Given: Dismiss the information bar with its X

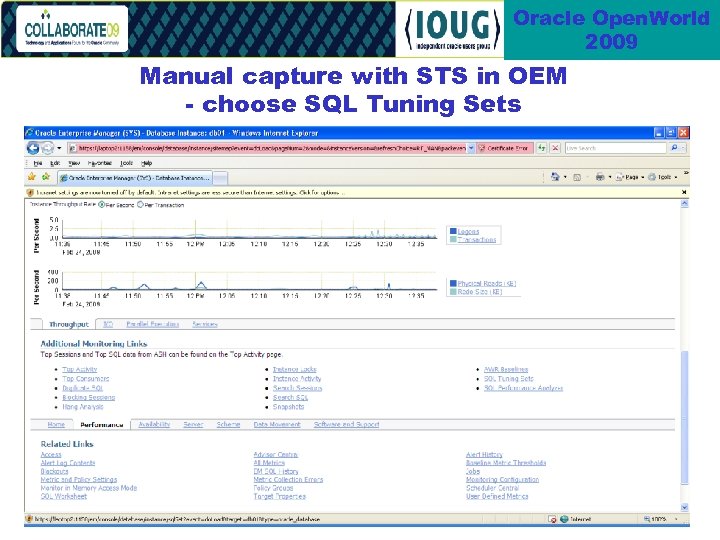Looking at the screenshot, I should (x=684, y=192).
